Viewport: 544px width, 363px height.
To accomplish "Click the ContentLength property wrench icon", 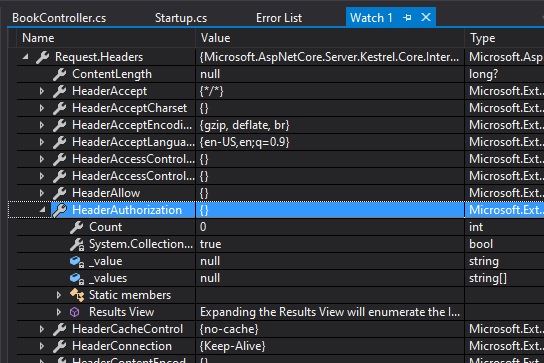I will 60,74.
